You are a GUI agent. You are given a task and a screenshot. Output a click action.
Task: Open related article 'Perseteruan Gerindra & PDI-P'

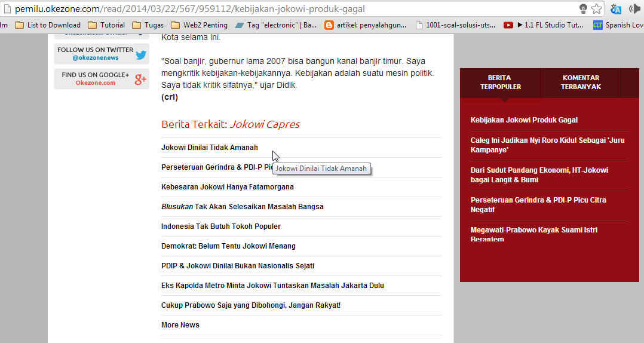(217, 167)
